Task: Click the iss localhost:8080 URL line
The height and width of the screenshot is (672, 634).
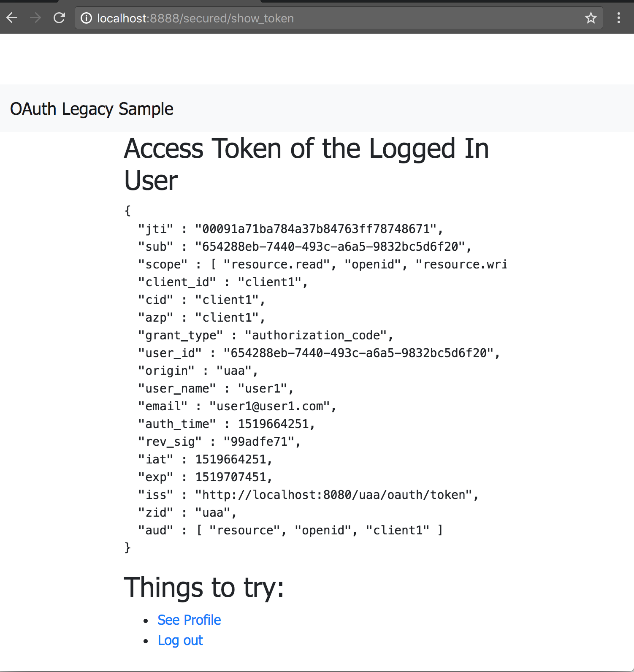Action: tap(309, 495)
